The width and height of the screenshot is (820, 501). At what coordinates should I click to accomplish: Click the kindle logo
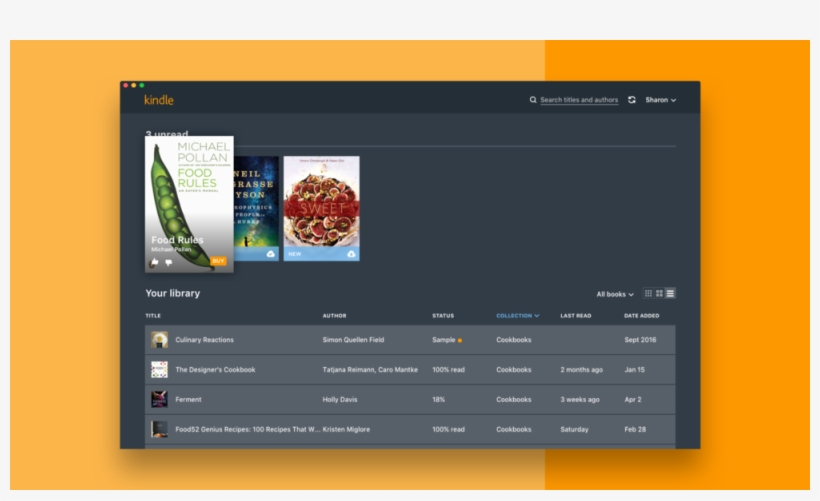coord(158,100)
